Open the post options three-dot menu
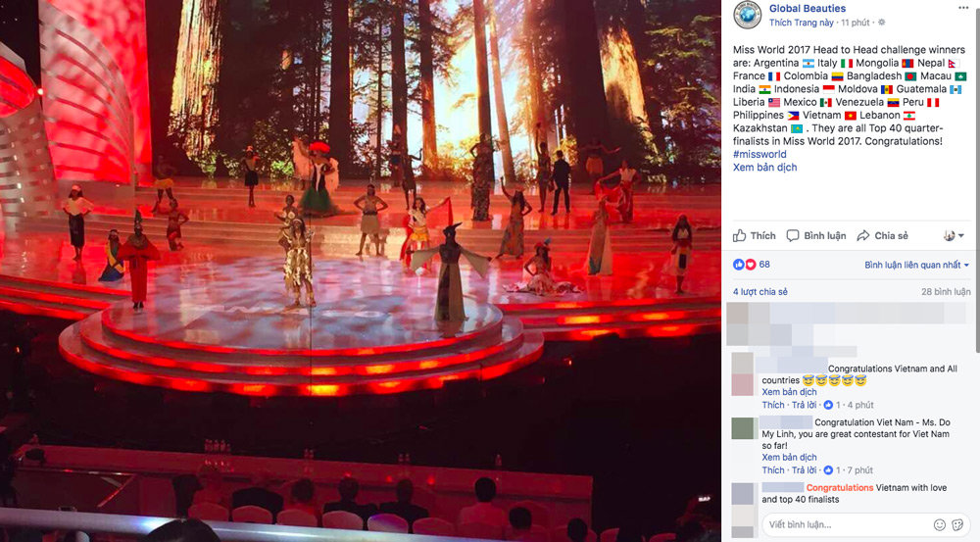This screenshot has width=980, height=542. tap(963, 8)
